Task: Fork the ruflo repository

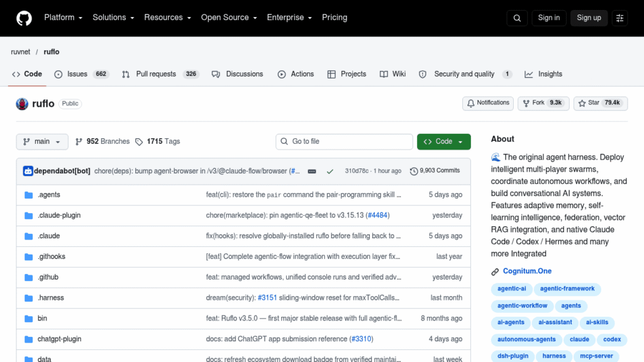Action: 543,103
